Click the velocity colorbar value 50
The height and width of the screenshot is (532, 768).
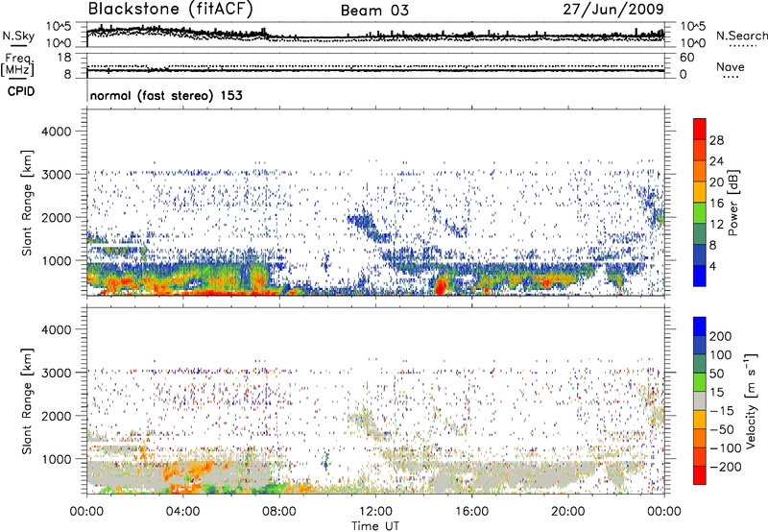[x=716, y=374]
